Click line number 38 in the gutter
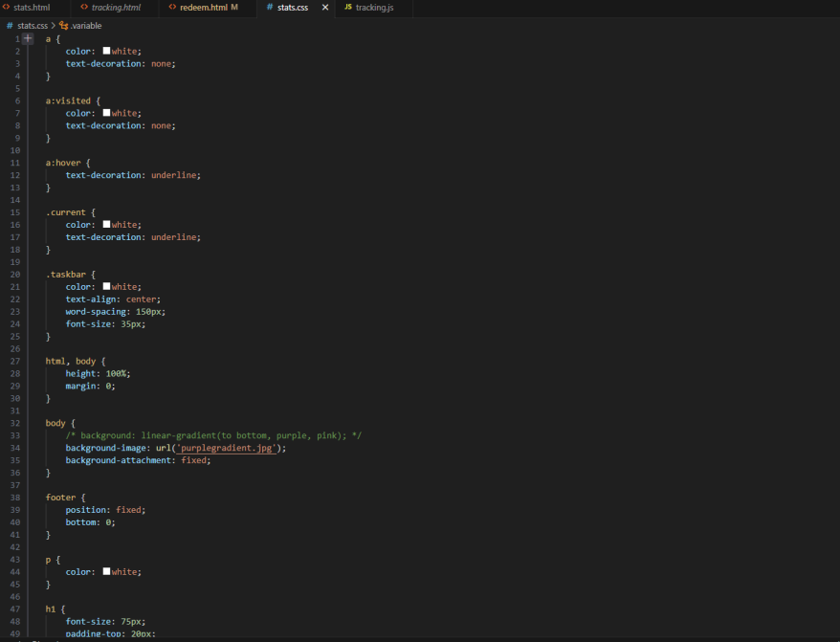The height and width of the screenshot is (642, 840). click(x=15, y=498)
